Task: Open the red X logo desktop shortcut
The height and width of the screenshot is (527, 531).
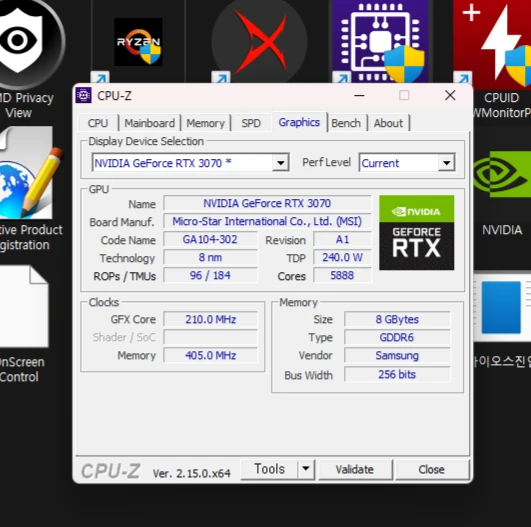Action: click(260, 42)
